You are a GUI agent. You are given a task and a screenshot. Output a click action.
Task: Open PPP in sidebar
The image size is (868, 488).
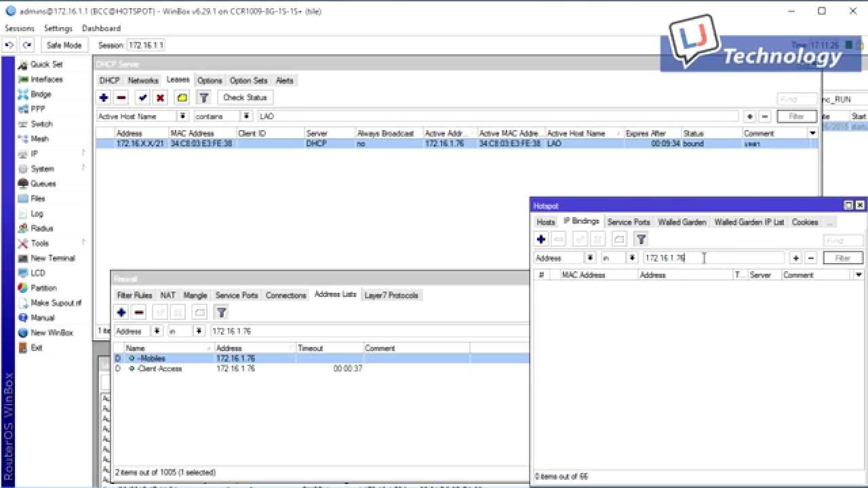[38, 109]
